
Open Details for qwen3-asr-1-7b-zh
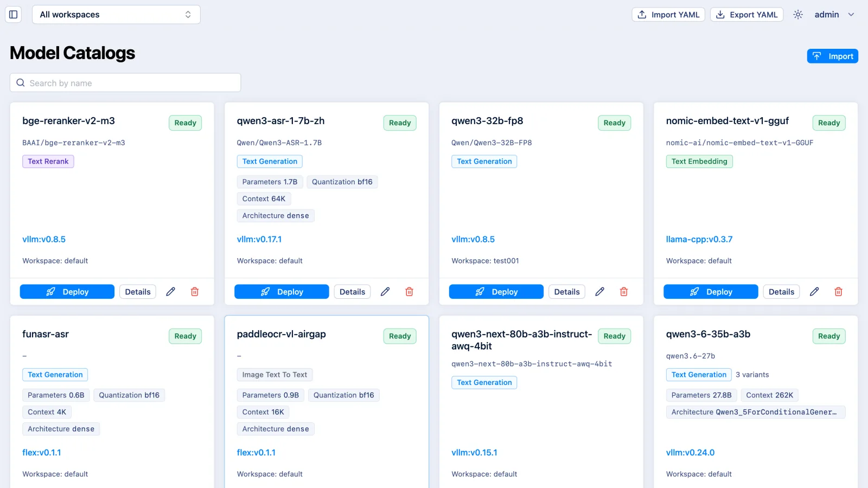[x=353, y=292]
